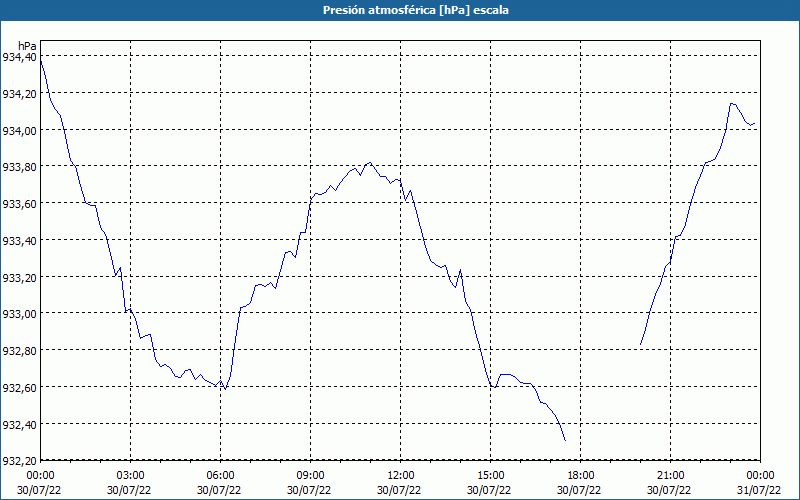The image size is (800, 500).
Task: Click the 932,20 axis tick label
Action: pyautogui.click(x=20, y=461)
